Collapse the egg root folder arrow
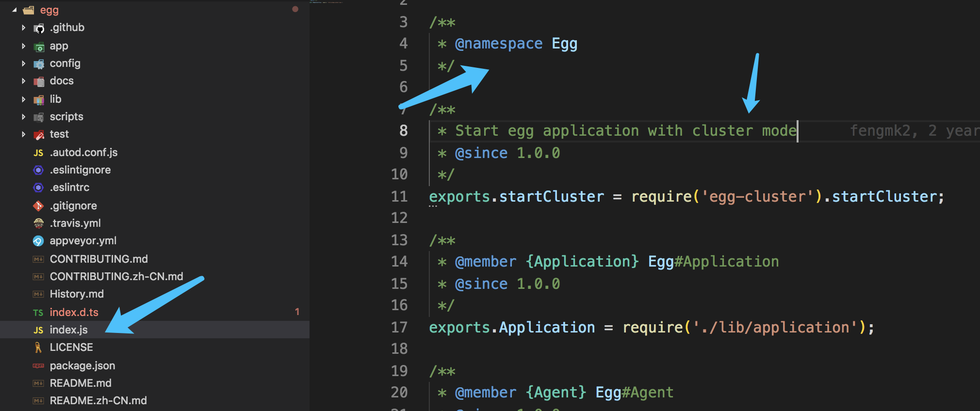This screenshot has width=980, height=411. 14,10
